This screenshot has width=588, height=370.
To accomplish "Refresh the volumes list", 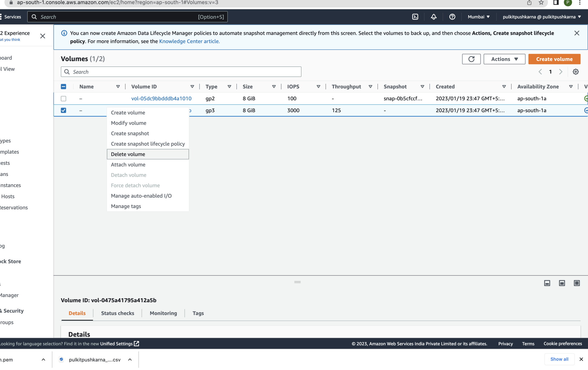I will 471,59.
